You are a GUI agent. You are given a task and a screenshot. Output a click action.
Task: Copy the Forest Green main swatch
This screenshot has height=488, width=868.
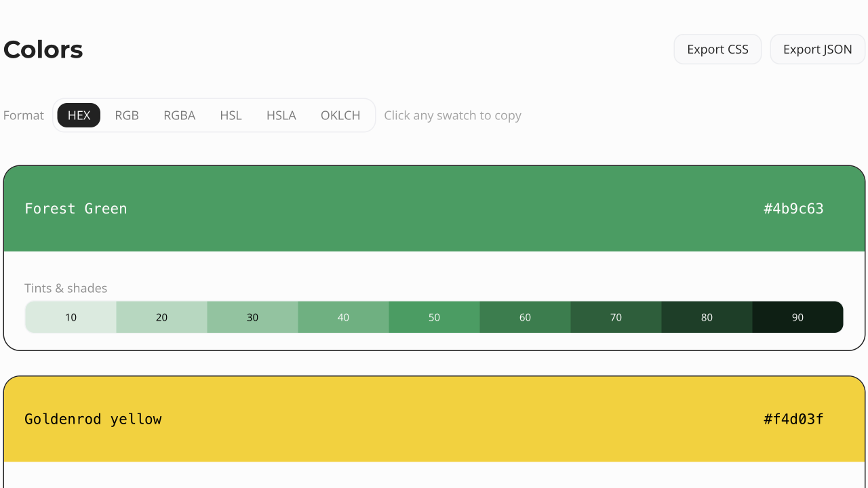[434, 209]
